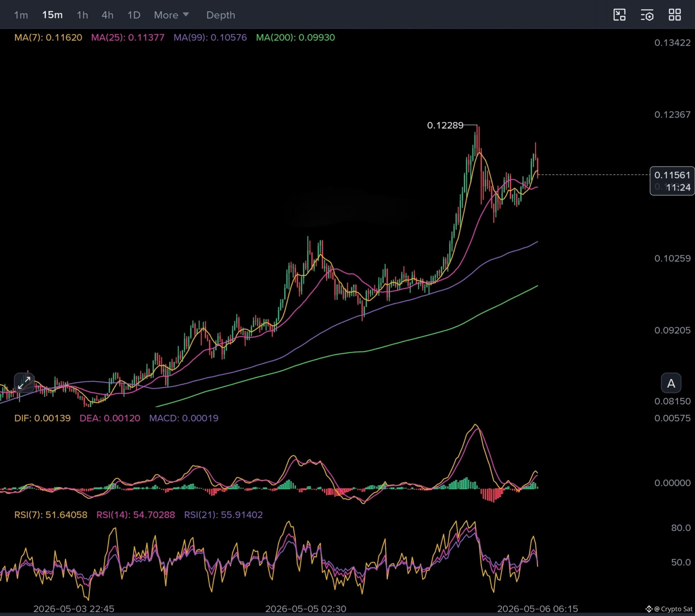Switch chart to 1h interval
Viewport: 695px width, 616px height.
point(82,15)
